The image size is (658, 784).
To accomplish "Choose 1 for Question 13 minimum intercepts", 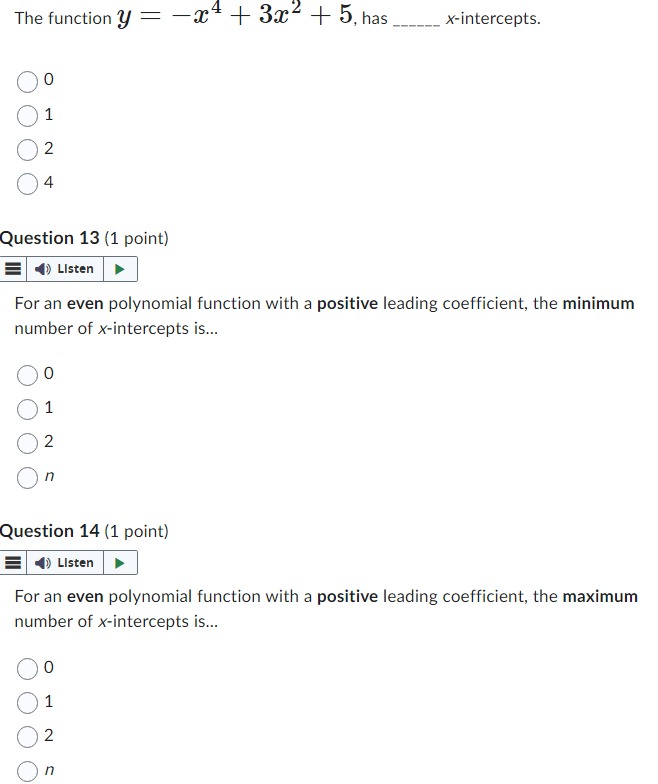I will pyautogui.click(x=28, y=409).
